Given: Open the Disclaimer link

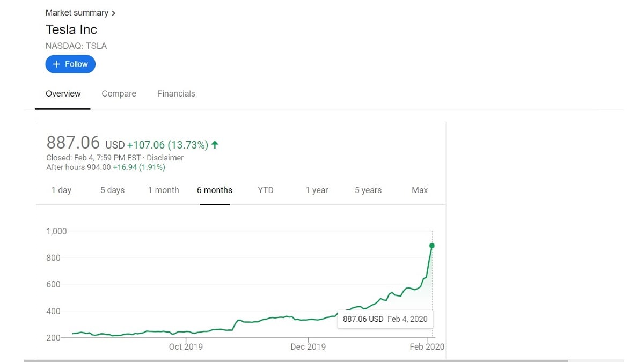Looking at the screenshot, I should 165,158.
